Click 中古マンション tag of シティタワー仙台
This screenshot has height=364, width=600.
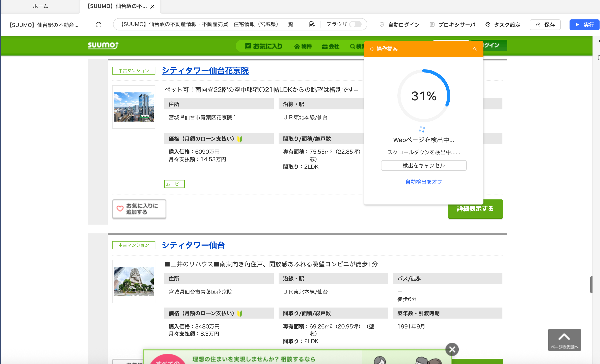pyautogui.click(x=134, y=245)
